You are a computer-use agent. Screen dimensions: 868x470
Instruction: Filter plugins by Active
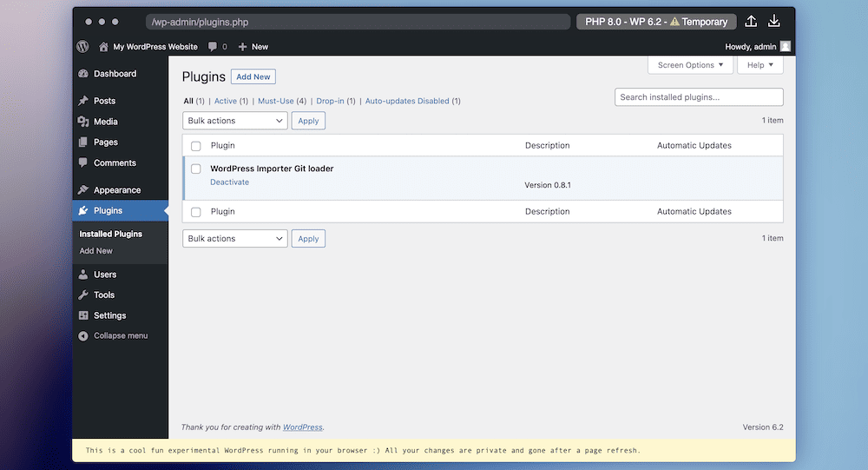click(x=226, y=101)
